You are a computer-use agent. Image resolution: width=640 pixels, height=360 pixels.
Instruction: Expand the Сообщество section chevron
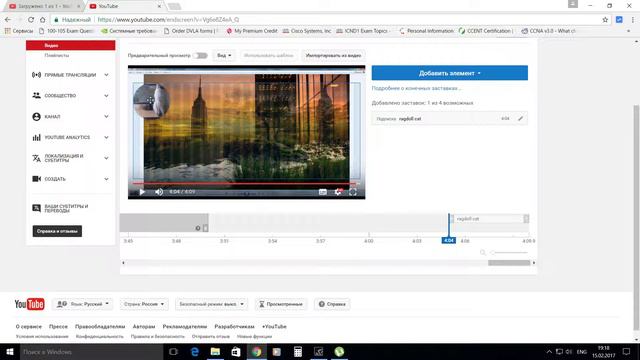coord(106,96)
